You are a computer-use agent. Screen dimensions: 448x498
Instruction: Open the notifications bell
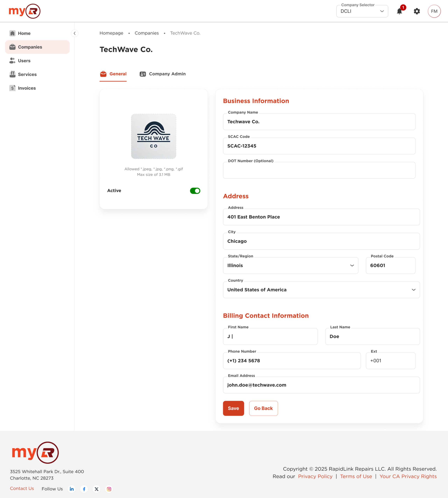(399, 11)
